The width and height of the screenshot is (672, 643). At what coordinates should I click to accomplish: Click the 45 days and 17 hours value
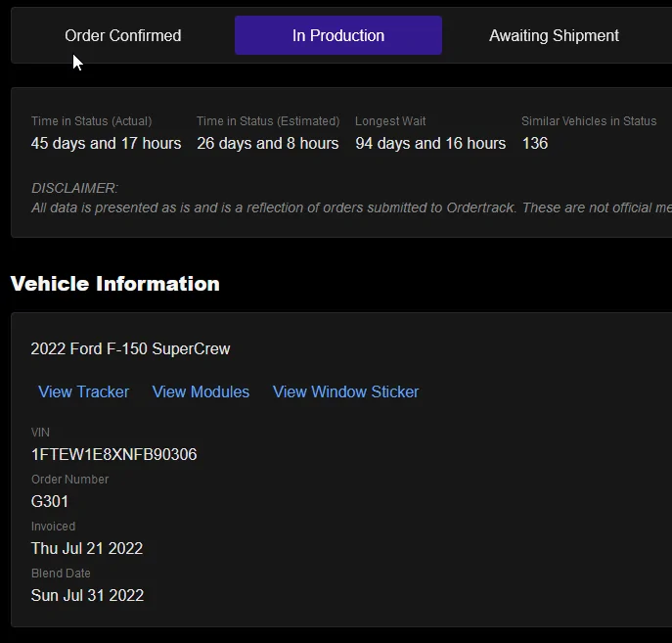pyautogui.click(x=107, y=143)
